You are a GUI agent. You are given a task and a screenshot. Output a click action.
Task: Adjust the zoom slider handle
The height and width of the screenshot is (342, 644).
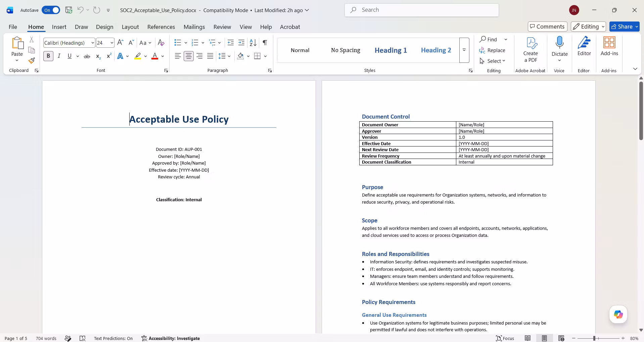pyautogui.click(x=594, y=338)
